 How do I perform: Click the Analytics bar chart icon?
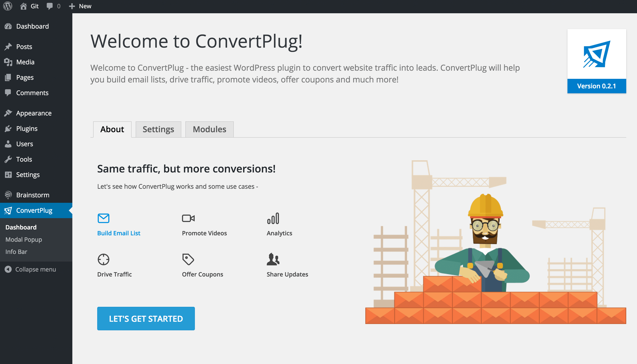point(273,218)
